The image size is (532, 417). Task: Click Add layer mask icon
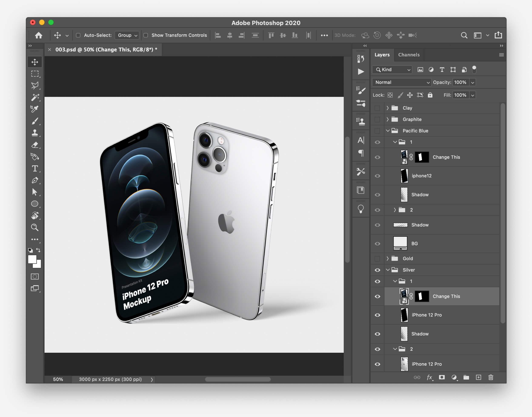click(x=442, y=377)
